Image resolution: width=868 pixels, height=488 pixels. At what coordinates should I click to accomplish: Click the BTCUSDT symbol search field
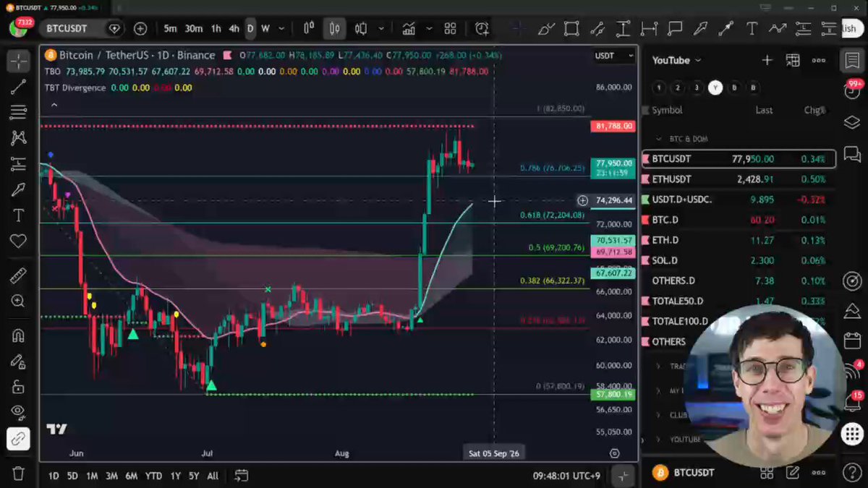67,28
